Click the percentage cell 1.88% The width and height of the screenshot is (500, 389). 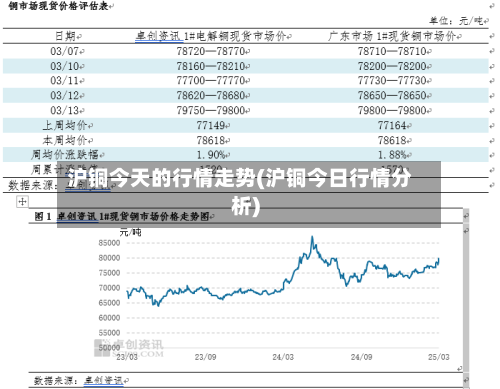[392, 155]
